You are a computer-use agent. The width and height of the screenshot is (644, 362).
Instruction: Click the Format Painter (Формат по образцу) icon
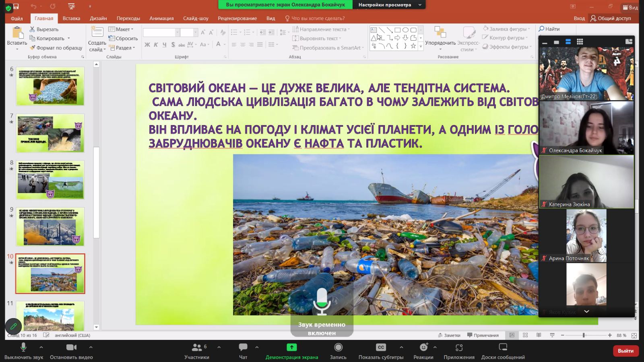click(x=32, y=47)
